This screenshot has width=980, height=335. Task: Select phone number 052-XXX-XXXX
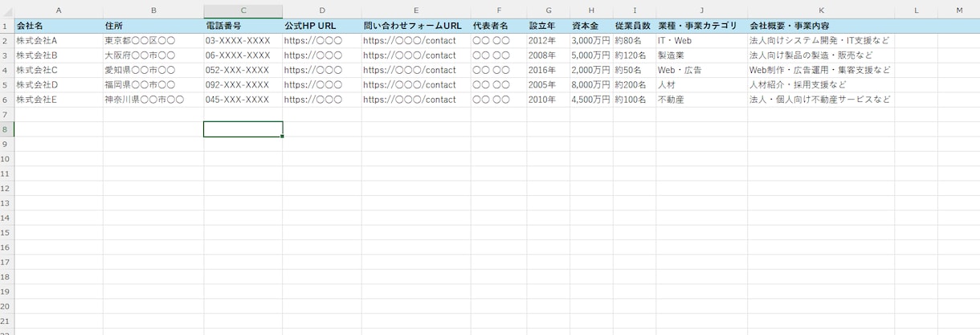pos(243,70)
